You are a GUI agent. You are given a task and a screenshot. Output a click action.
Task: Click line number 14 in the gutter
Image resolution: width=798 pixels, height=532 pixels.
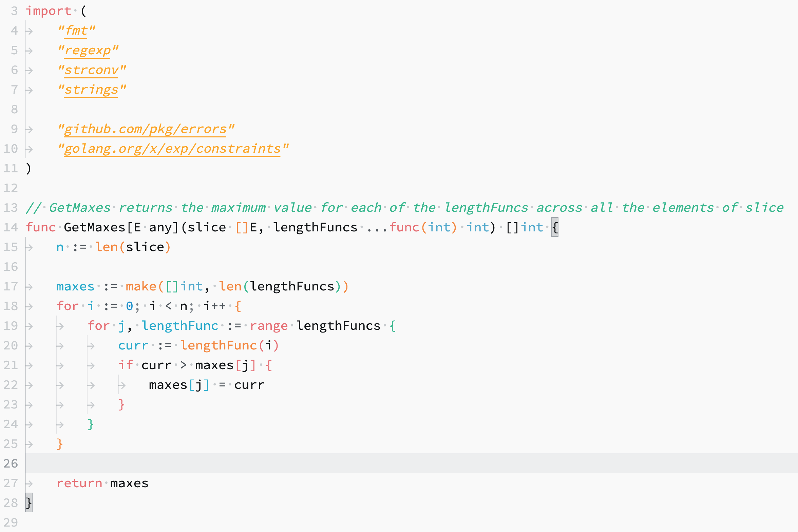[11, 227]
